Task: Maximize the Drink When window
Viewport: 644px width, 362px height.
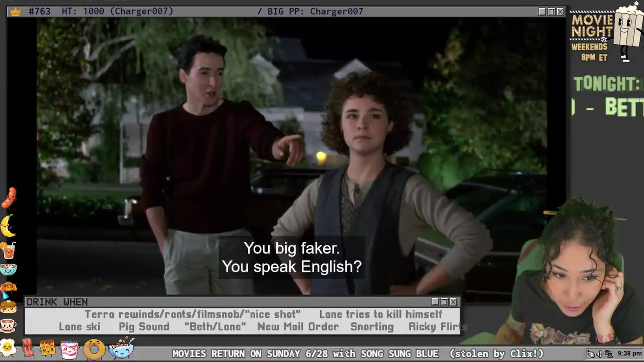Action: tap(444, 302)
